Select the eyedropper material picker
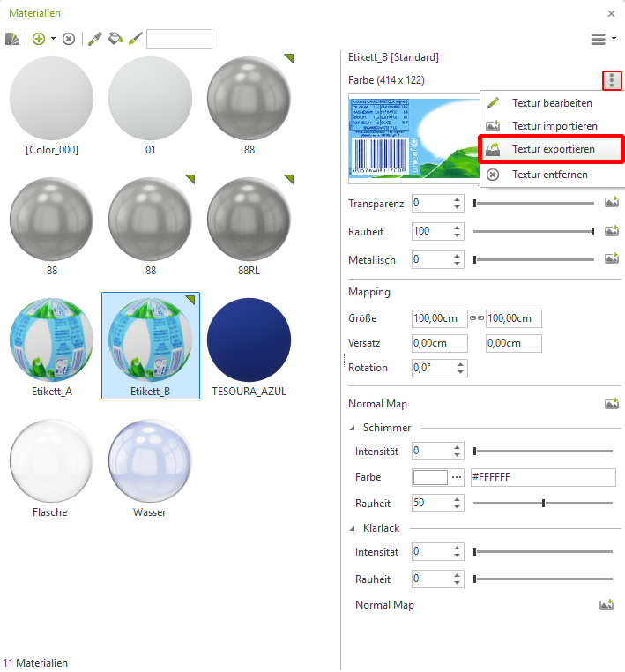 coord(95,39)
